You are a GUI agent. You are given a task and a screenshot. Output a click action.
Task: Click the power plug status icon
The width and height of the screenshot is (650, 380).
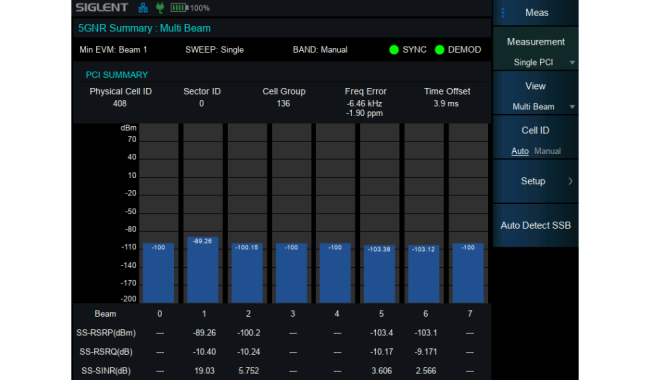tap(160, 7)
